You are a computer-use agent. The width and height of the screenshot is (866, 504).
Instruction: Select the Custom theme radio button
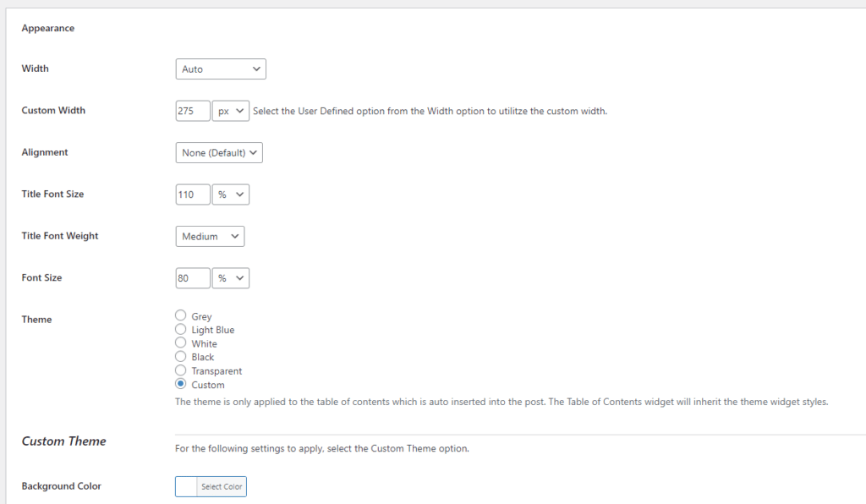pos(181,384)
